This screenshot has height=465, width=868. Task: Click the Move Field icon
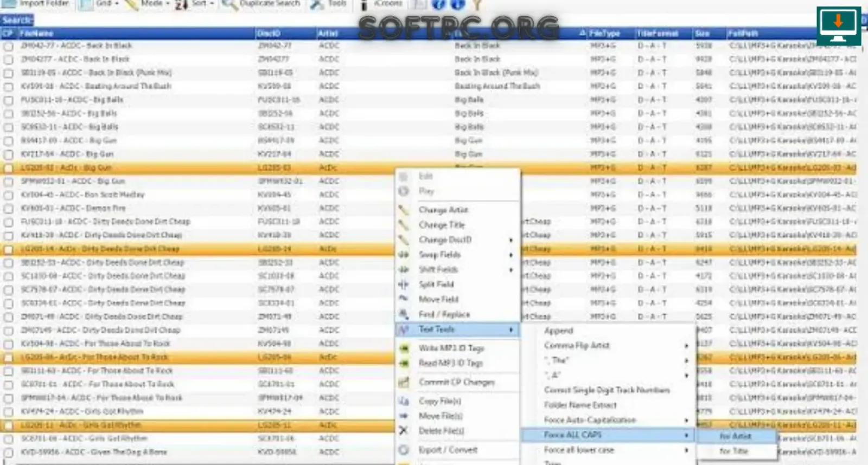pos(404,299)
